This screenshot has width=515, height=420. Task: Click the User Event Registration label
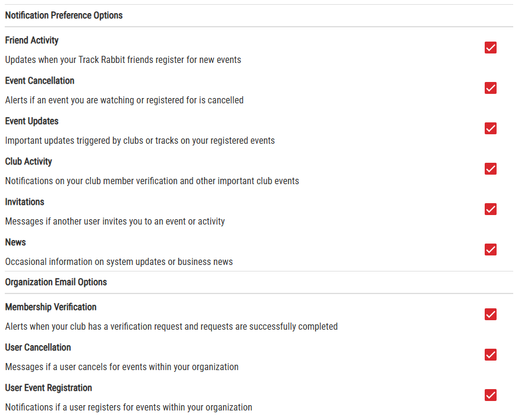(49, 388)
